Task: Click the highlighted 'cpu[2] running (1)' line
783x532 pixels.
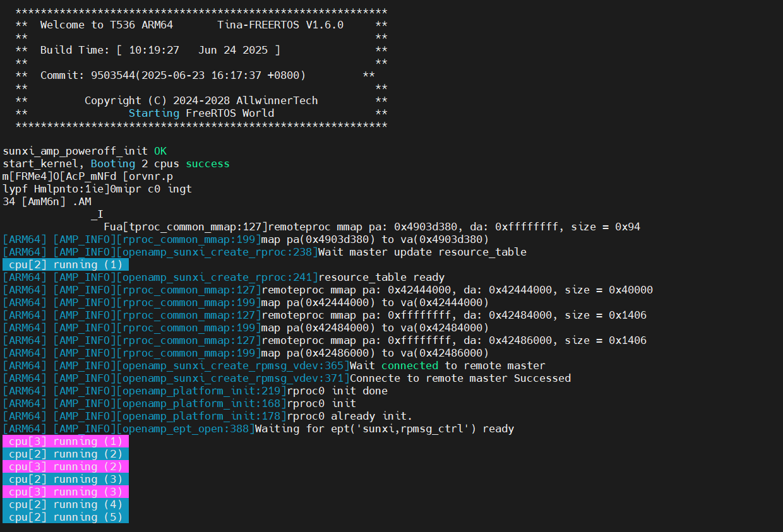Action: tap(66, 264)
